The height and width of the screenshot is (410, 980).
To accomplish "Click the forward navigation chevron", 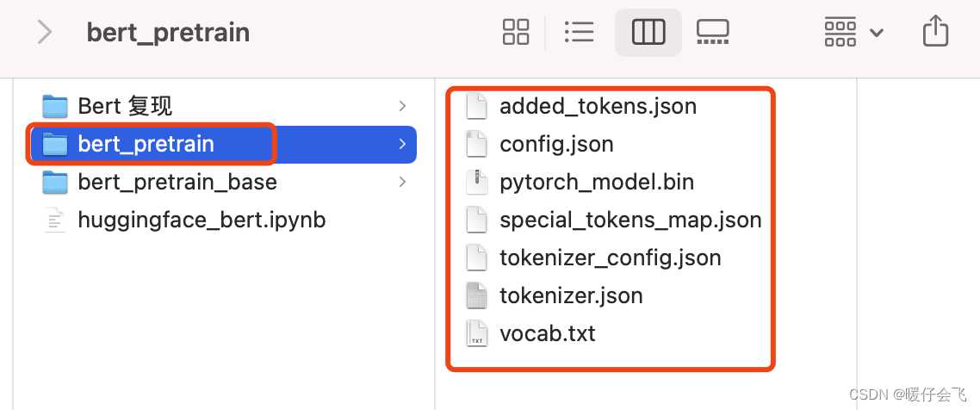I will 45,33.
